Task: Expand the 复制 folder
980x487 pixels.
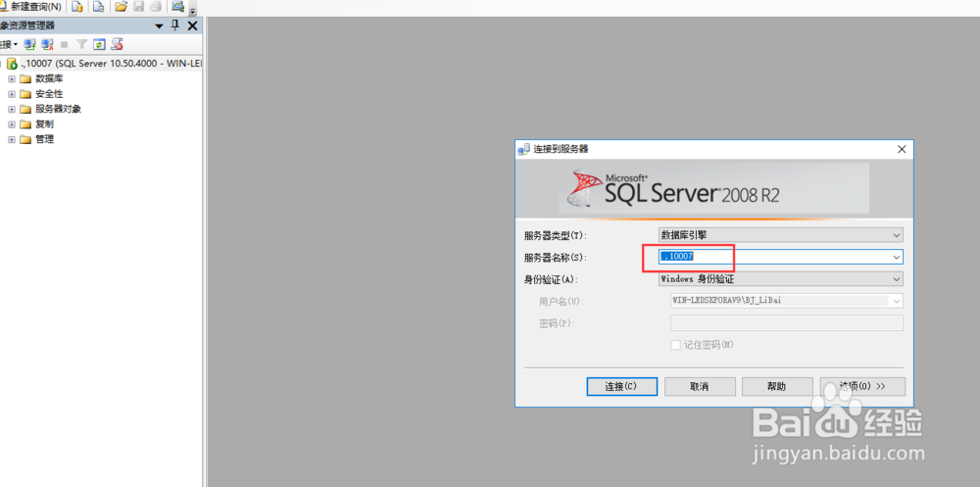Action: (x=11, y=123)
